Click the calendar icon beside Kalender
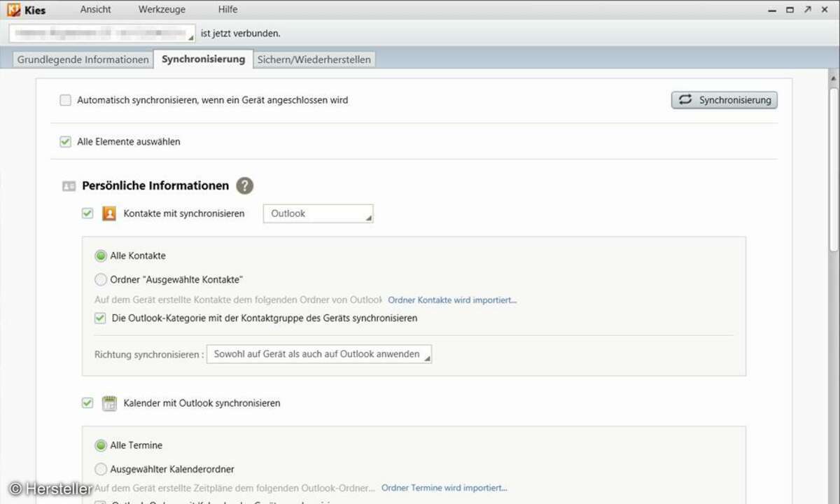 click(109, 403)
